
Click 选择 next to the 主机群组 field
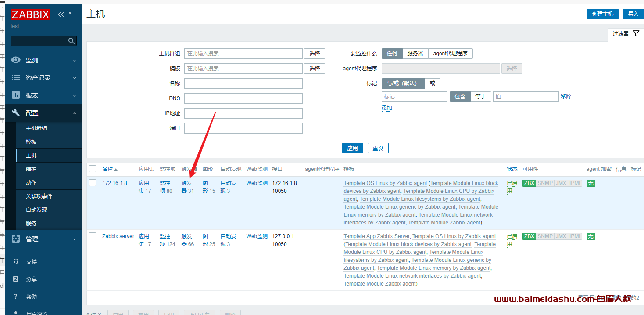click(x=315, y=54)
